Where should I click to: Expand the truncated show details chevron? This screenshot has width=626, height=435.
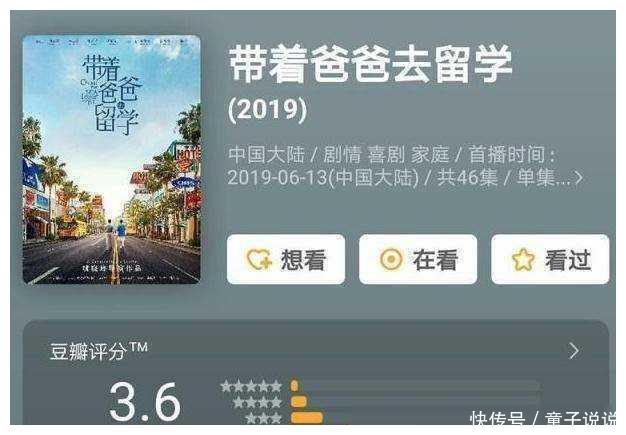(578, 178)
